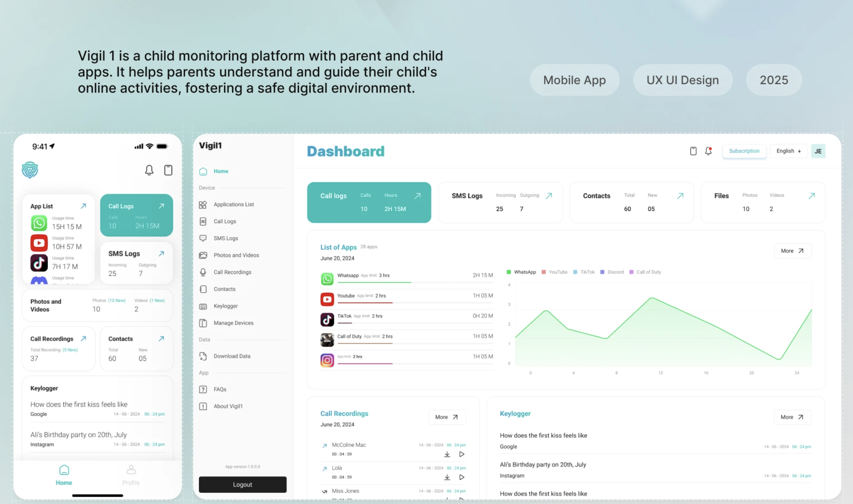Toggle YouTube legend in chart
The height and width of the screenshot is (504, 853).
point(554,272)
